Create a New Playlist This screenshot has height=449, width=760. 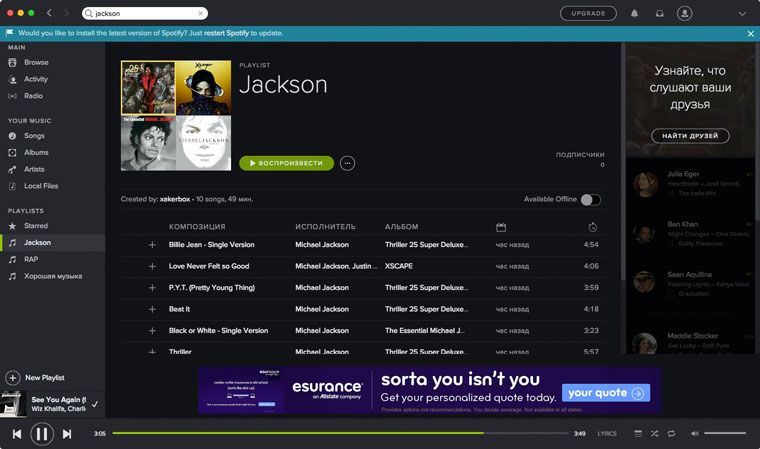[35, 377]
